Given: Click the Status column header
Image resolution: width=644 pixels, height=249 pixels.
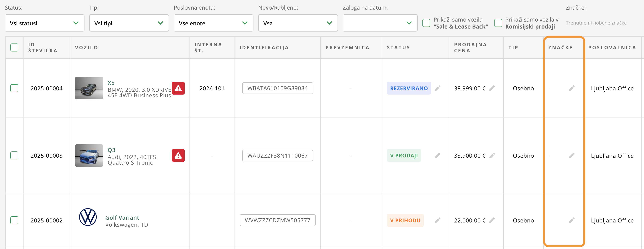Looking at the screenshot, I should pos(398,47).
